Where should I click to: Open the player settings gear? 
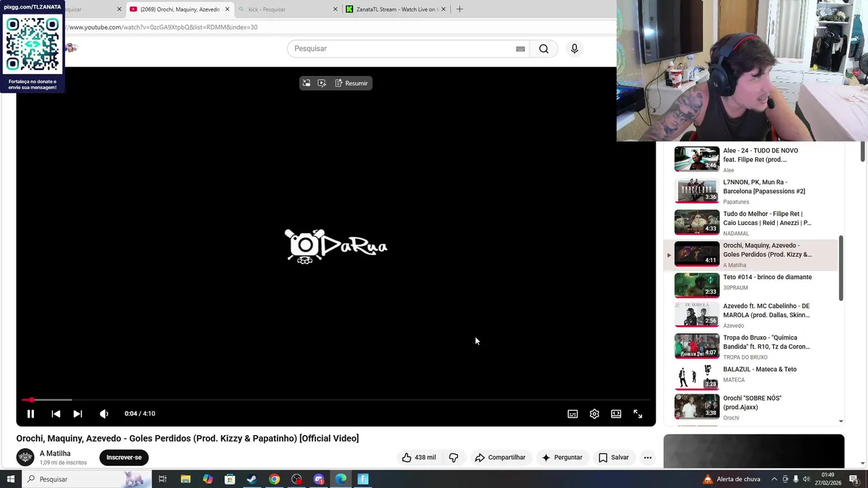point(594,413)
